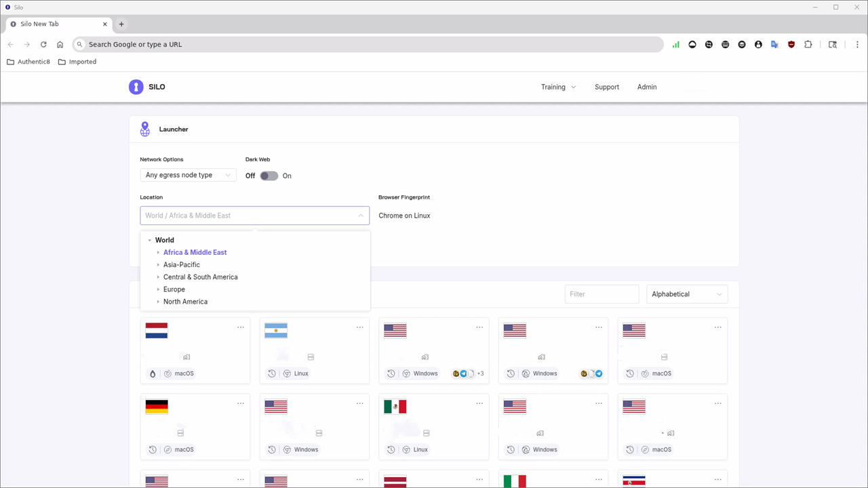Open the three-dot menu on Netherlands flag card
The image size is (868, 488).
(241, 327)
